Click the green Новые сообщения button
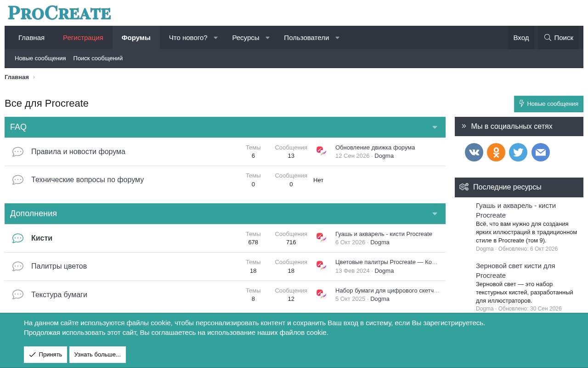Viewport: 588px width, 368px height. click(x=548, y=104)
